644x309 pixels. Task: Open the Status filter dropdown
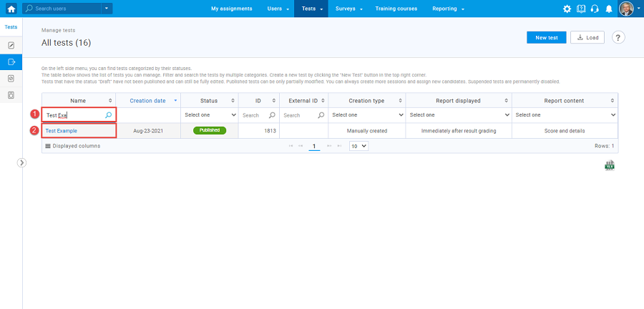[209, 114]
